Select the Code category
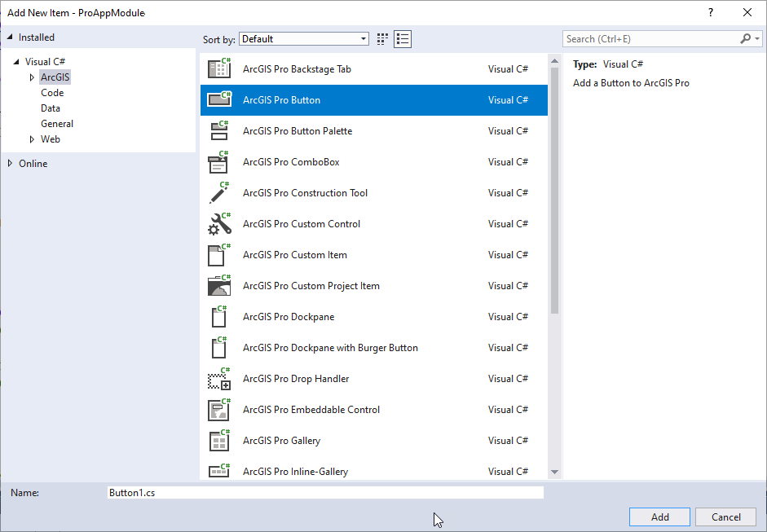This screenshot has width=767, height=532. point(52,93)
